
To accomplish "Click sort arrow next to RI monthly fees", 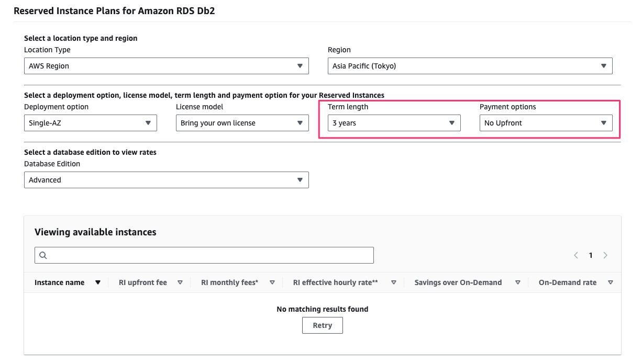I will pyautogui.click(x=272, y=282).
